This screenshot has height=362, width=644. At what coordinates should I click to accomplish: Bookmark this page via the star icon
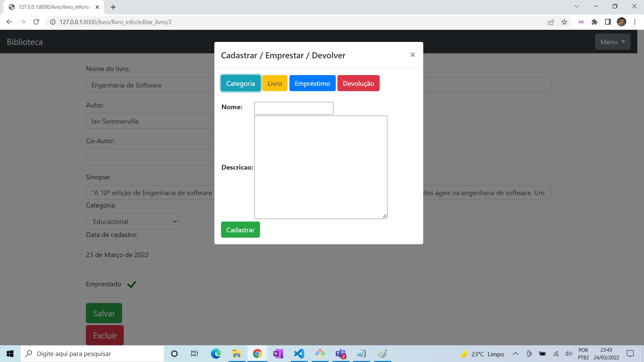pos(565,22)
